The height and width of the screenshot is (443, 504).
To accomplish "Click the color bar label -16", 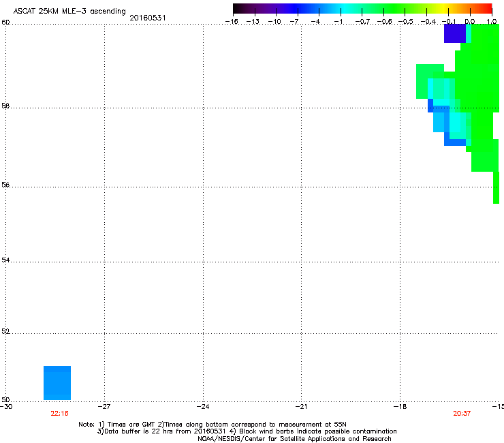I will click(232, 22).
